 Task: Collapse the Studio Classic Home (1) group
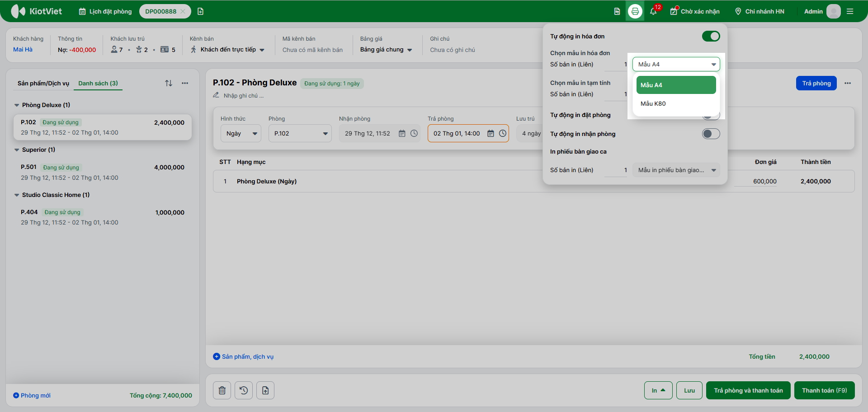(x=17, y=195)
